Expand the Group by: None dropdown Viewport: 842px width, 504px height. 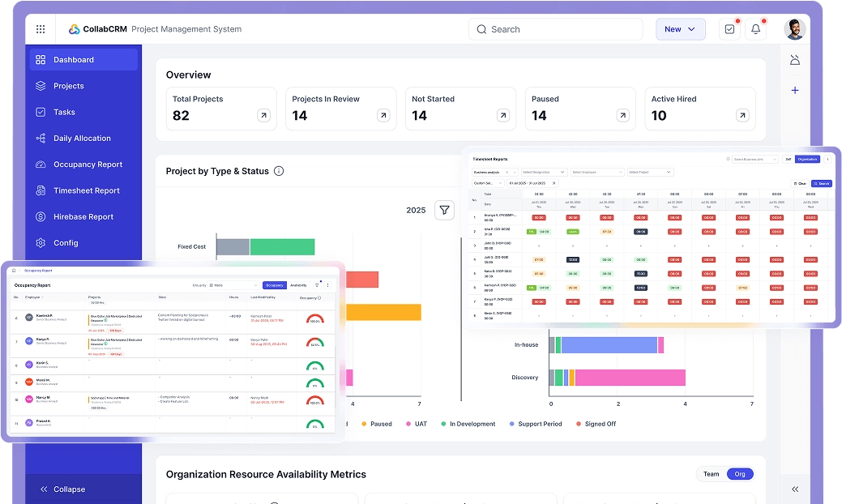pos(233,285)
